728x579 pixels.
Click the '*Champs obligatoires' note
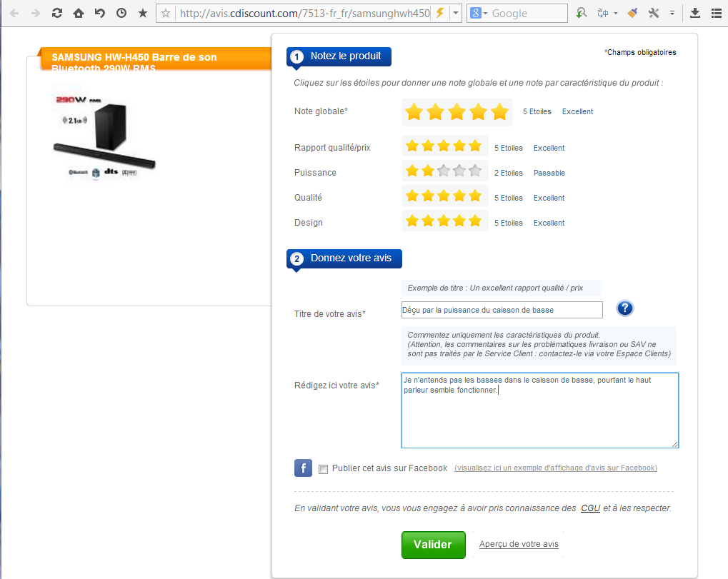pyautogui.click(x=640, y=52)
